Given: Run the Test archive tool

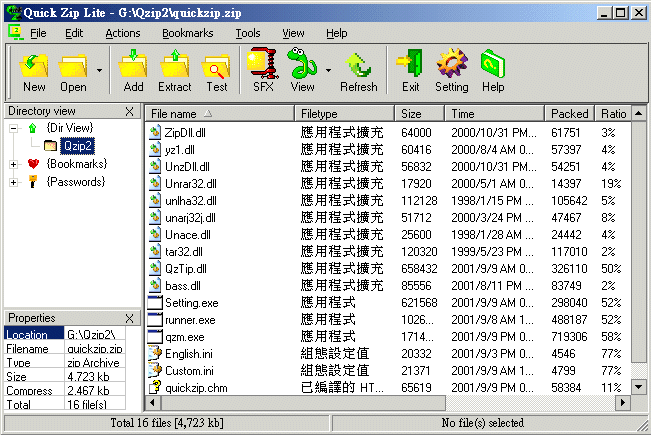Looking at the screenshot, I should click(x=216, y=71).
